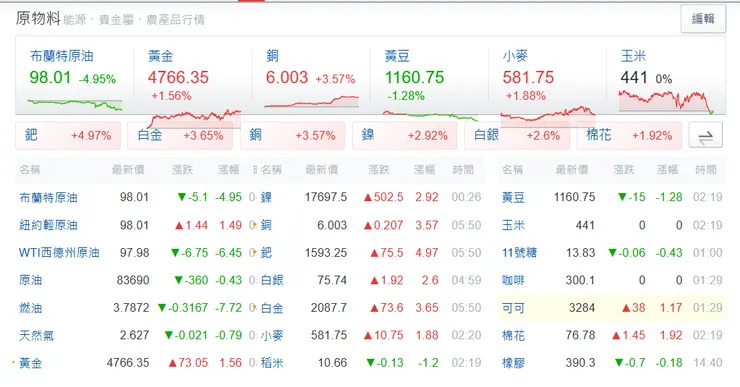The image size is (740, 387).
Task: Open the 鎳 row in metals table
Action: tap(266, 197)
